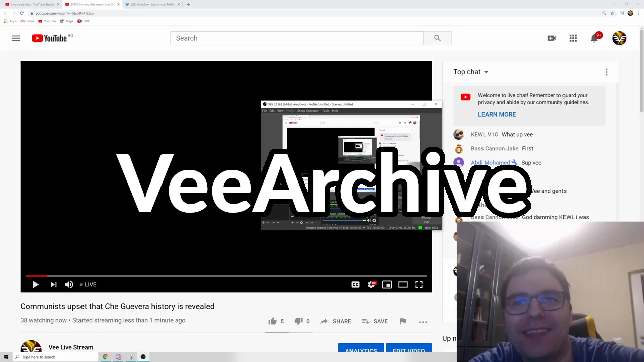Screen dimensions: 644x362
Task: Click the LEARN MORE link in chat
Action: [x=497, y=115]
